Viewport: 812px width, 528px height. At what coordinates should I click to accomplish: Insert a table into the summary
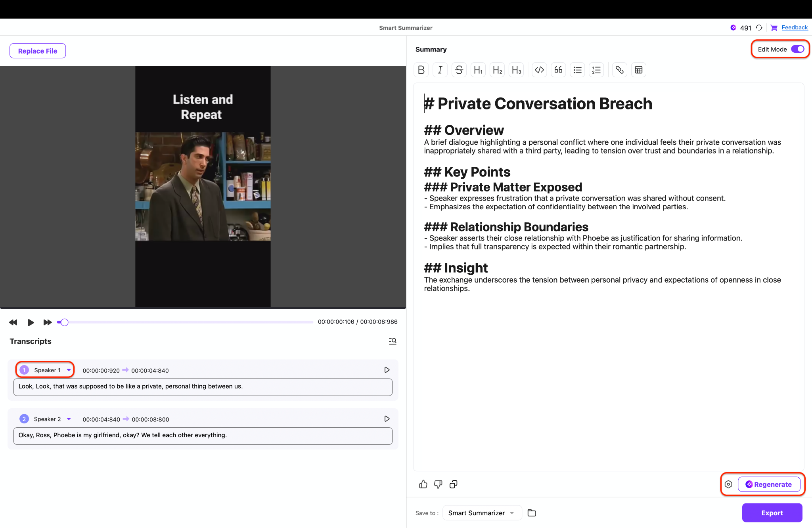click(638, 69)
